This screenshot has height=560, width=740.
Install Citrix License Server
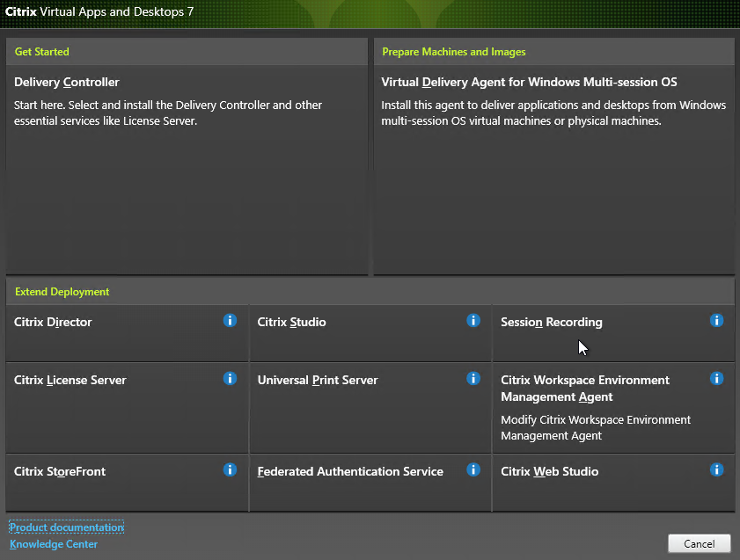pyautogui.click(x=70, y=380)
